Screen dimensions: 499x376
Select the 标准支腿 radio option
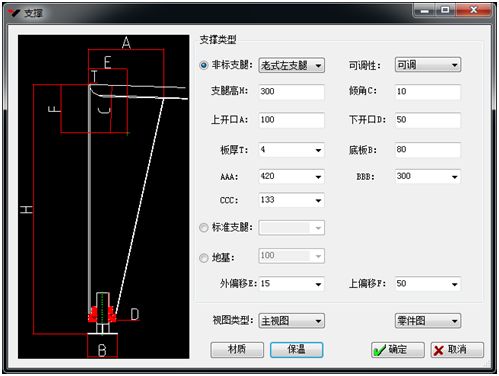click(x=204, y=228)
